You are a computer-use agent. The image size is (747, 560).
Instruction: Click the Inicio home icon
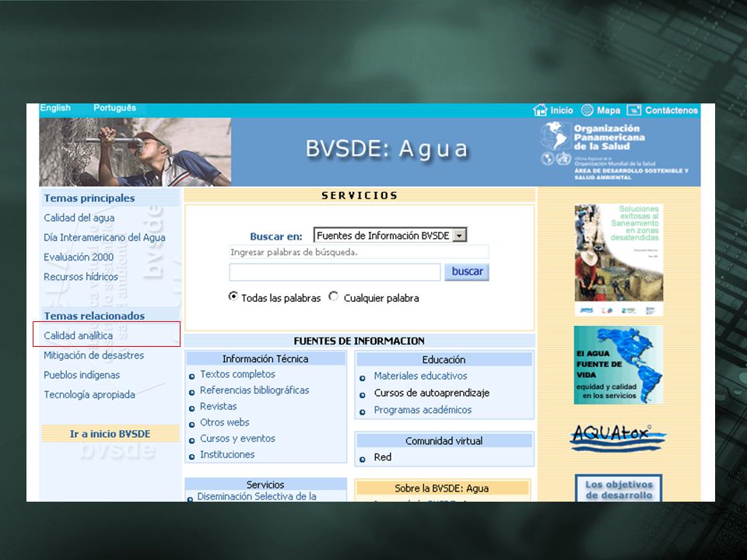tap(540, 110)
